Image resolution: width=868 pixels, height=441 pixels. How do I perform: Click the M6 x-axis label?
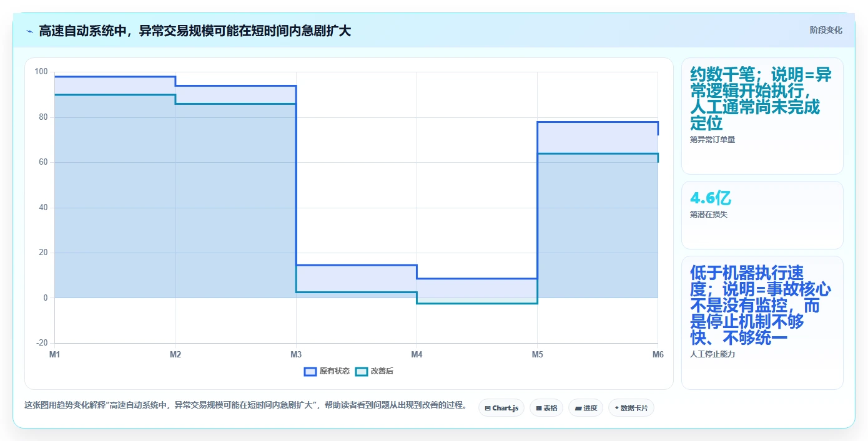point(658,354)
